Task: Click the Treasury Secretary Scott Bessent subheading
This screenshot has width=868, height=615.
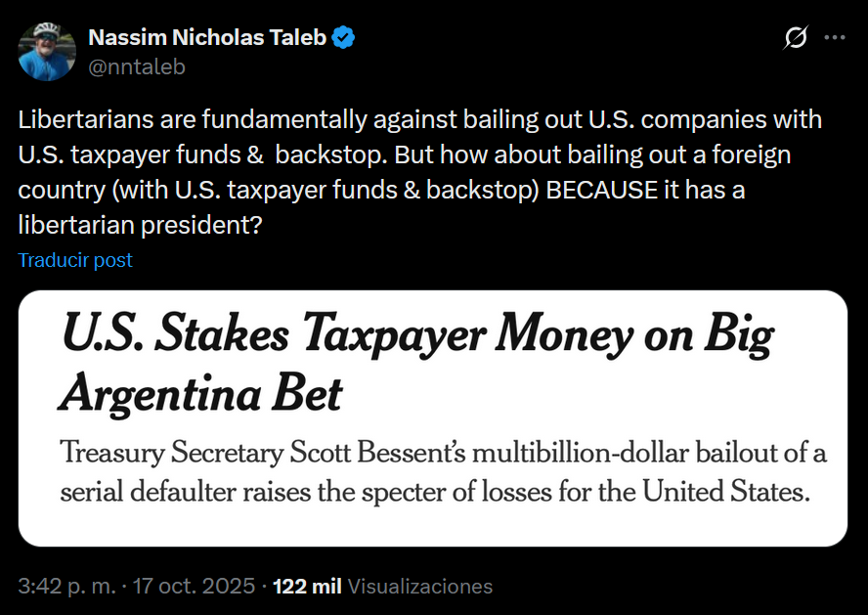Action: point(443,454)
